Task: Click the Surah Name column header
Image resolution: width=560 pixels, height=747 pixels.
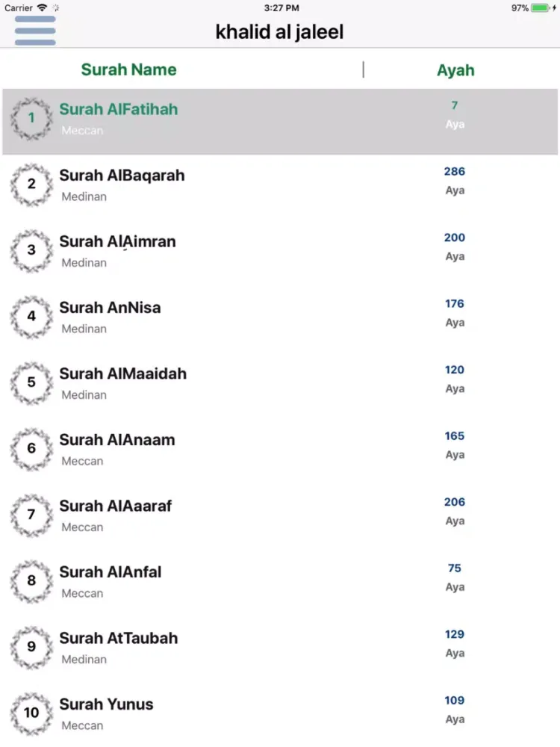Action: (x=128, y=70)
